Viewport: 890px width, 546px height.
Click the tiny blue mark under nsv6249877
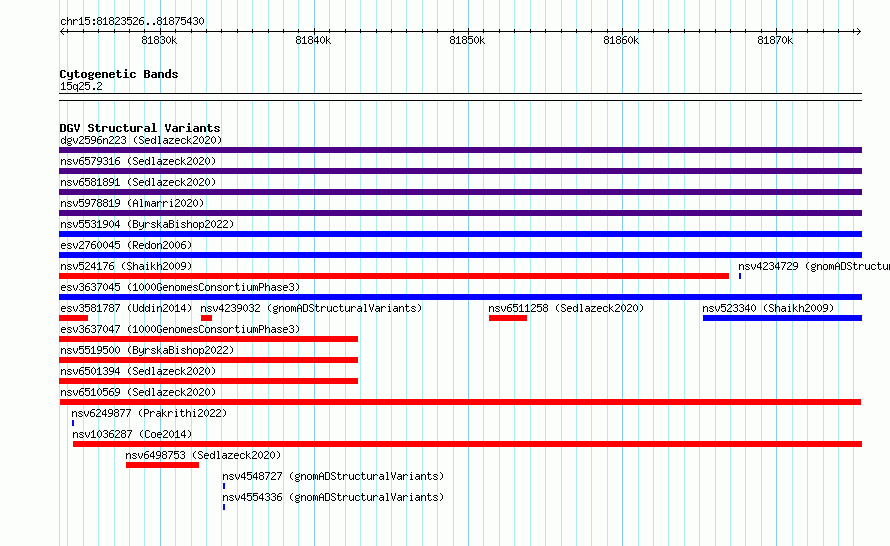[73, 423]
